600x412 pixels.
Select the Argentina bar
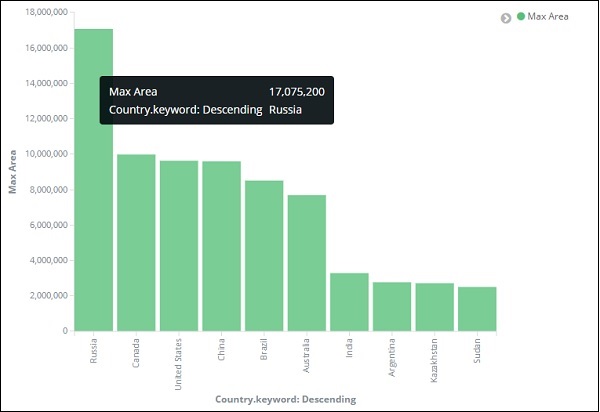tap(392, 306)
